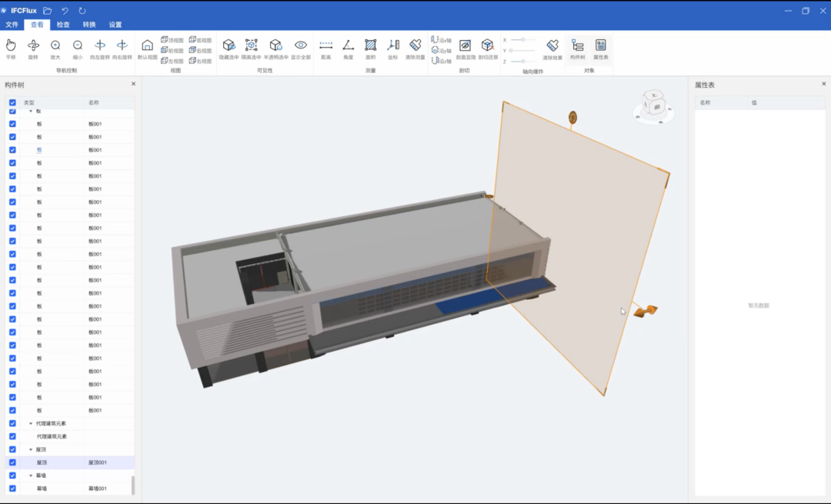Adjust the Z axis explode slider
Screen dimensions: 831x504
(522, 61)
